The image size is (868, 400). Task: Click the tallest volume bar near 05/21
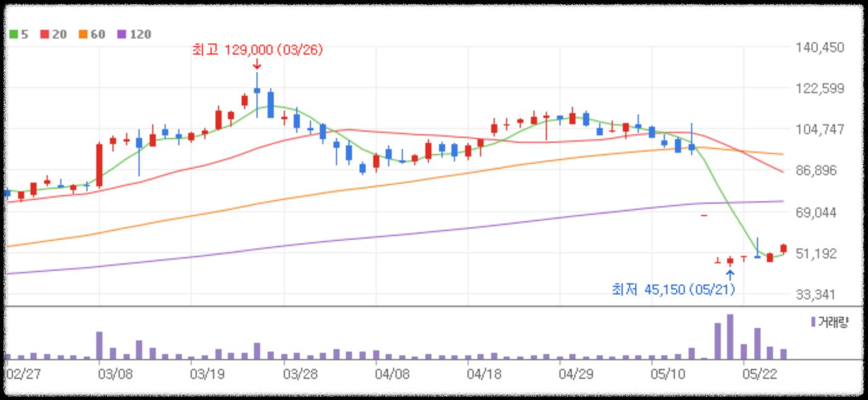pyautogui.click(x=730, y=337)
